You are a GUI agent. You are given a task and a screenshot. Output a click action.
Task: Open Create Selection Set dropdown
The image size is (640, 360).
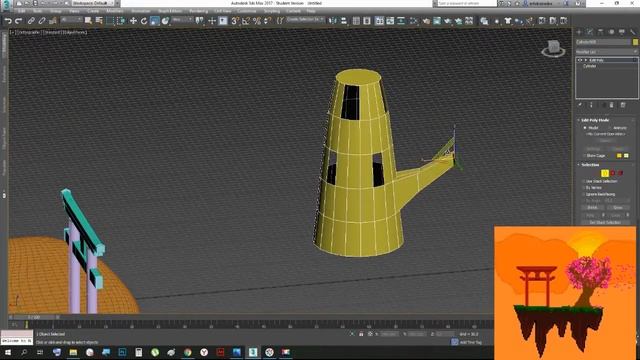coord(305,20)
